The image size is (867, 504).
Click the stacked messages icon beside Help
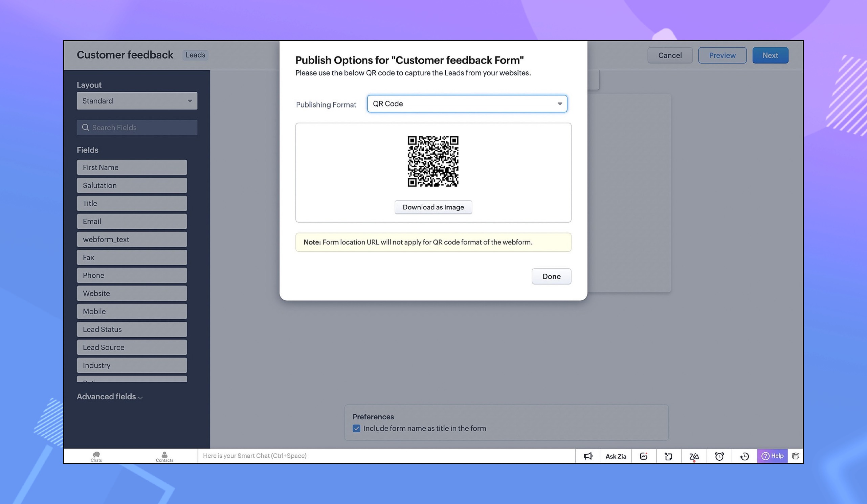coord(796,456)
